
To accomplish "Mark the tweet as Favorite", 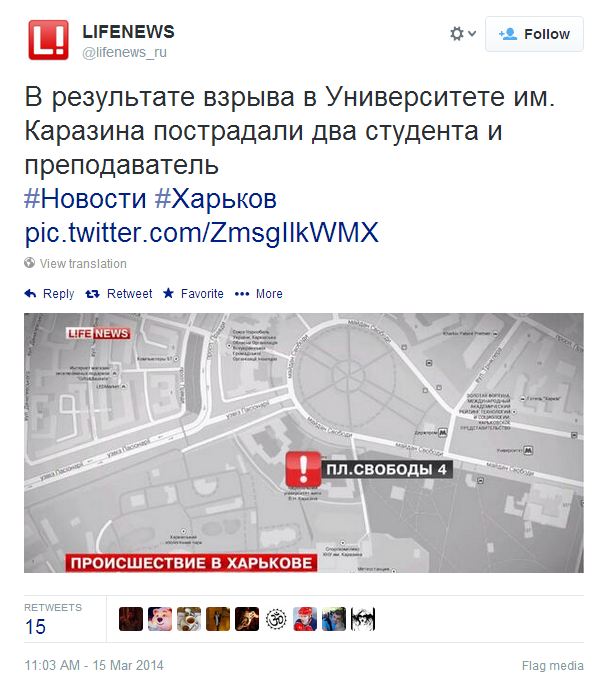I will click(193, 294).
